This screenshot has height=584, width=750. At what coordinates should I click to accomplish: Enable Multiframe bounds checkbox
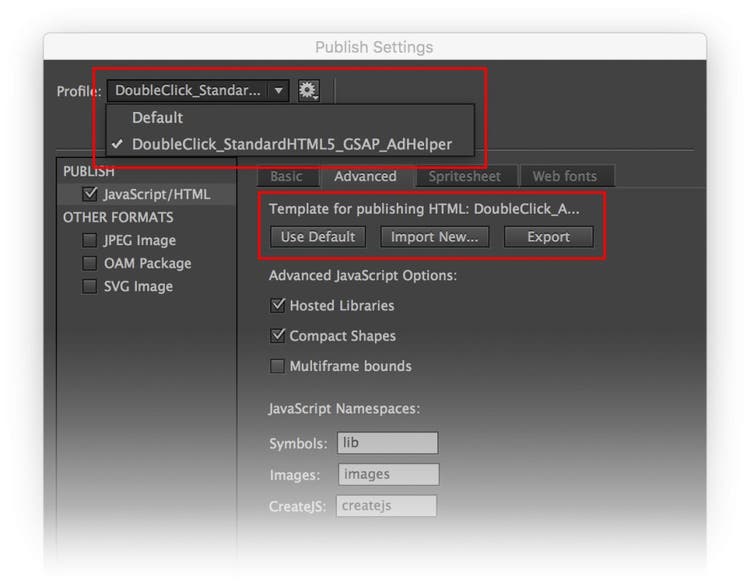278,366
